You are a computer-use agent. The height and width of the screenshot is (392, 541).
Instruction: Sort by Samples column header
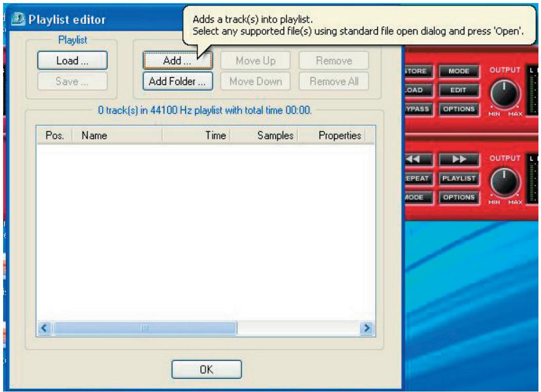264,135
